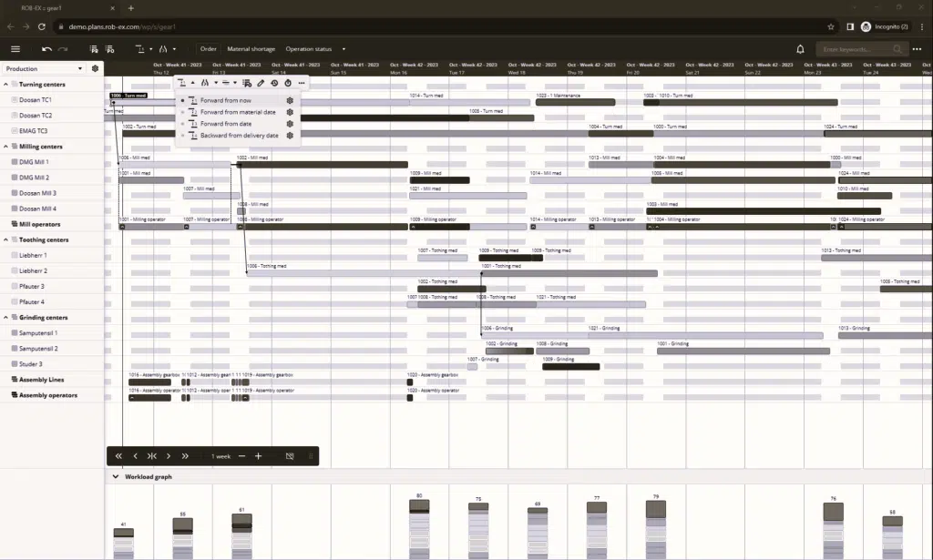This screenshot has height=560, width=933.
Task: Open the Production view dropdown
Action: pos(44,68)
